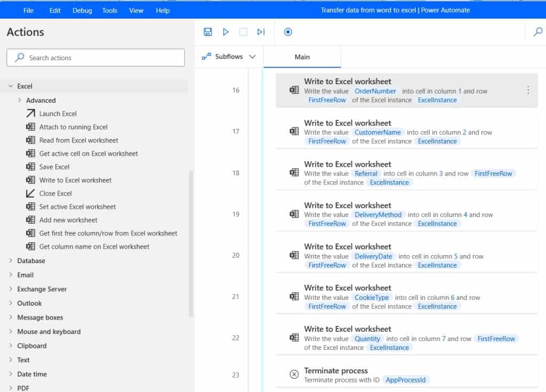This screenshot has height=392, width=546.
Task: Open the View menu
Action: tap(136, 11)
